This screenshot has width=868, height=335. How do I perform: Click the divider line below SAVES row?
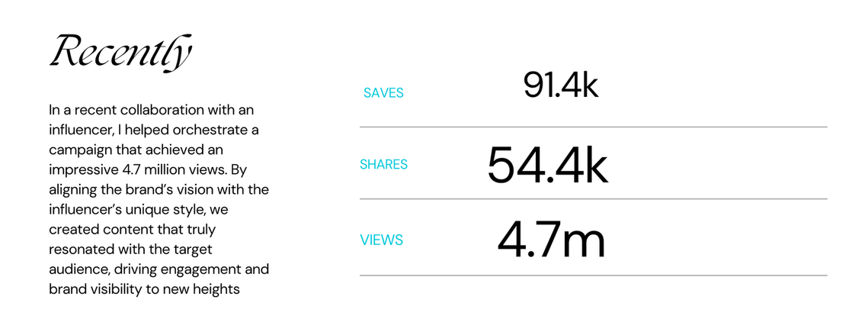tap(594, 127)
